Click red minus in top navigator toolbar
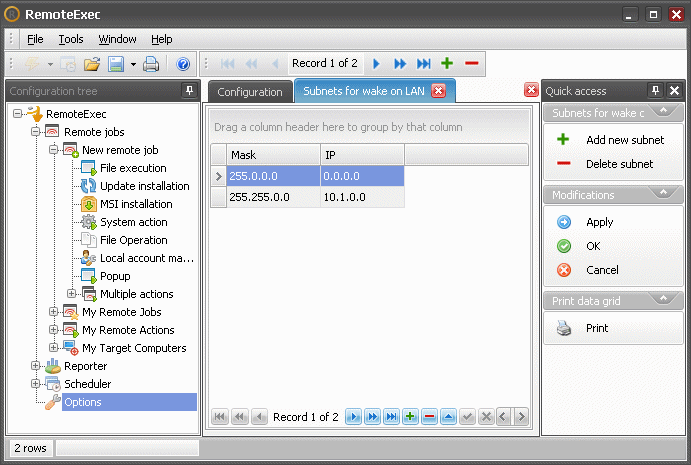 [471, 63]
